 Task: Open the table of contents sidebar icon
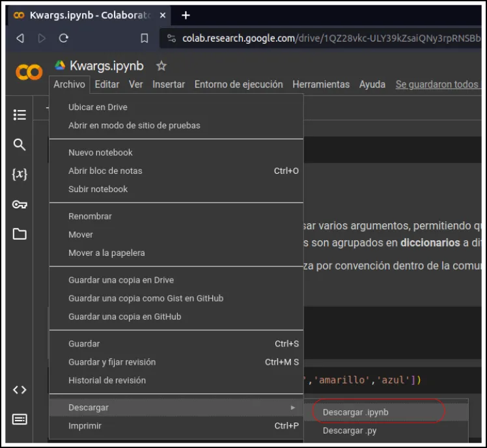(20, 115)
